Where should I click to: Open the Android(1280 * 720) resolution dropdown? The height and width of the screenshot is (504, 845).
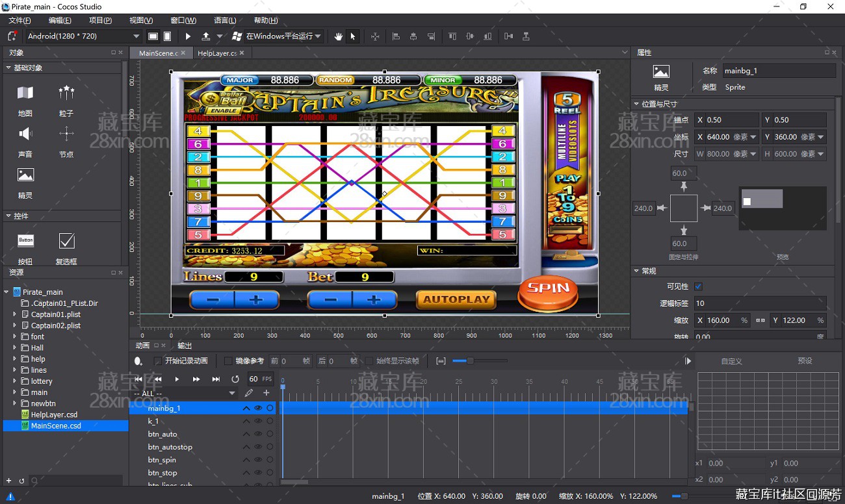click(83, 36)
